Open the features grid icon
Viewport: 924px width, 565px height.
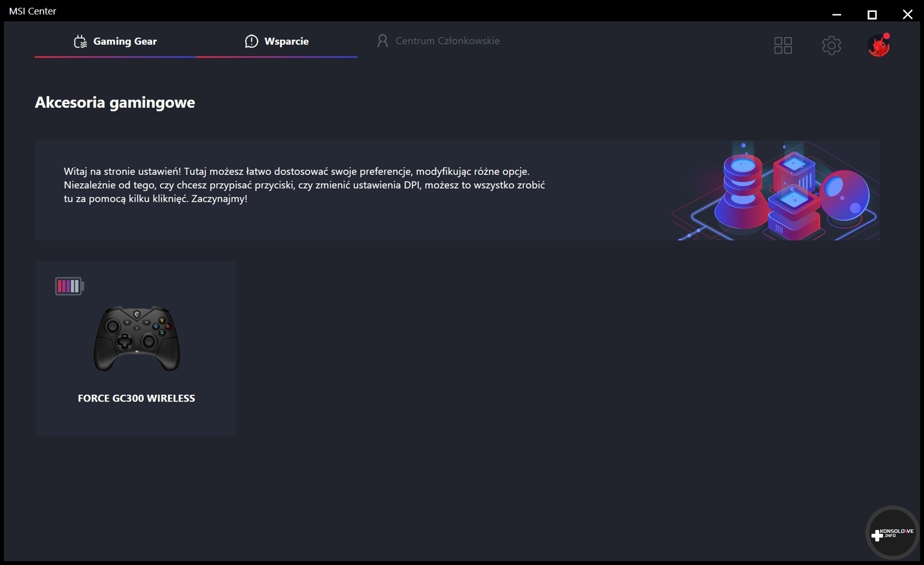point(783,46)
